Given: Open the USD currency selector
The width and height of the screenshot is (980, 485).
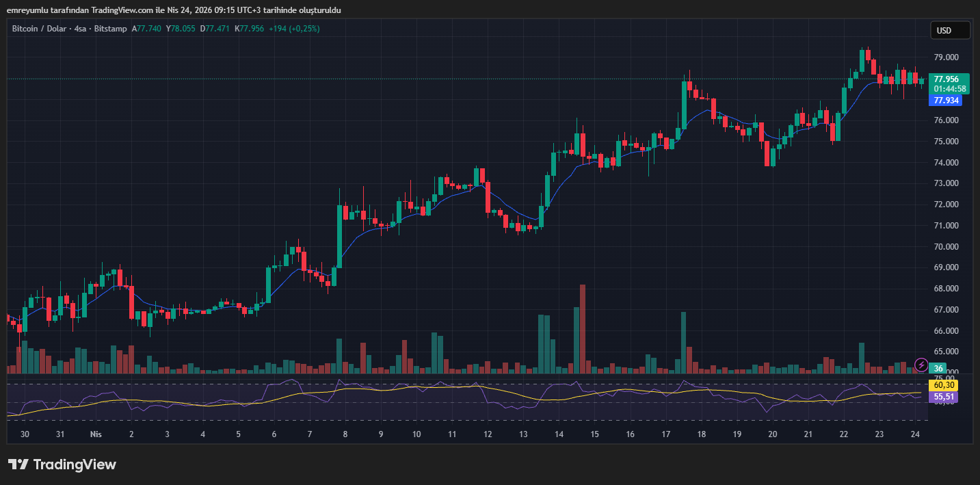Looking at the screenshot, I should [950, 29].
